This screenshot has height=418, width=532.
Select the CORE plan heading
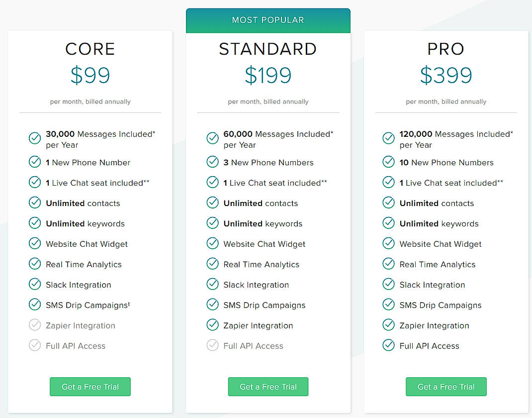[90, 49]
